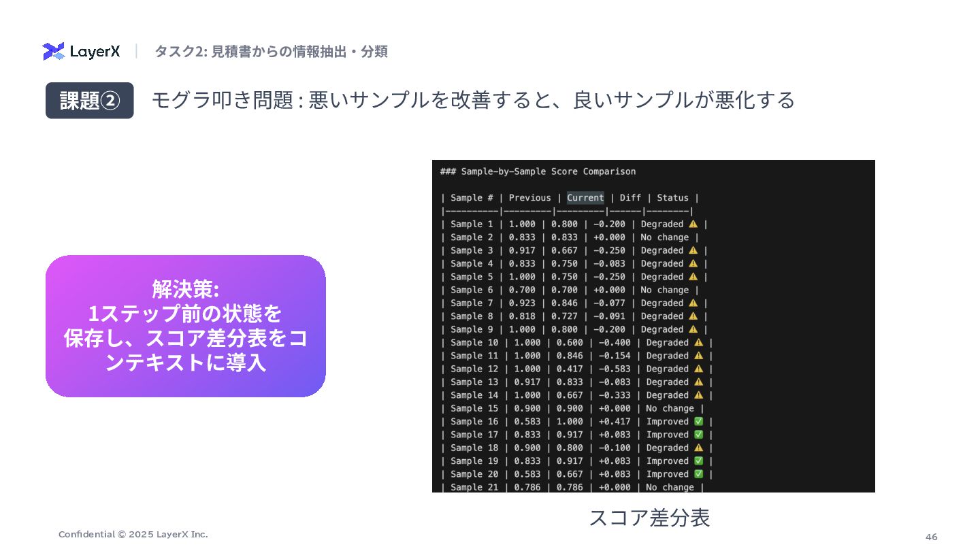The width and height of the screenshot is (980, 551).
Task: Click the '-0.091' diff value
Action: coord(609,316)
